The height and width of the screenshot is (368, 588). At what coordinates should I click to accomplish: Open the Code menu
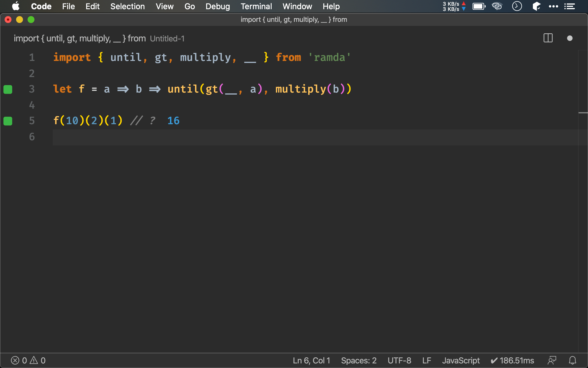tap(41, 6)
